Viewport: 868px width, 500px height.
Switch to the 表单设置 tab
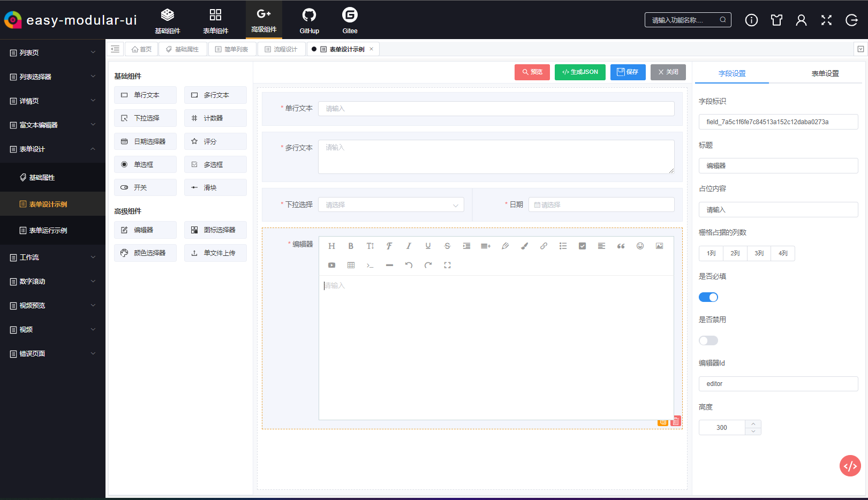825,73
